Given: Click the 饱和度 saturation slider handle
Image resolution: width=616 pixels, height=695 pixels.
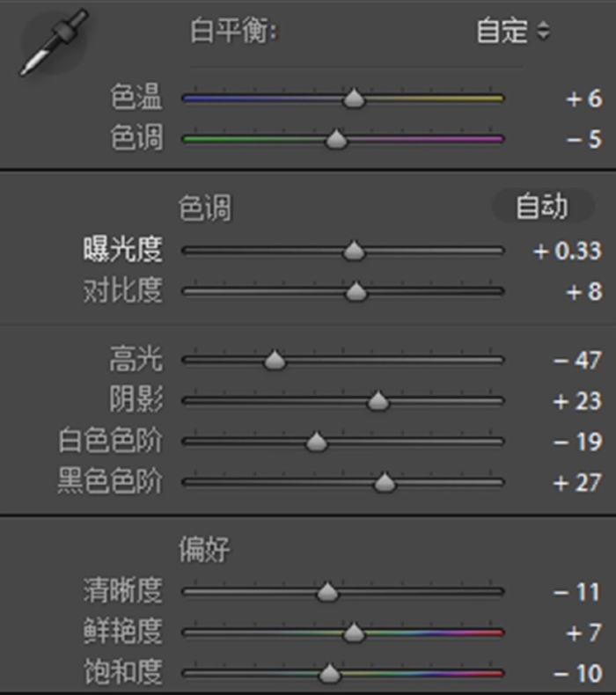Looking at the screenshot, I should point(329,674).
